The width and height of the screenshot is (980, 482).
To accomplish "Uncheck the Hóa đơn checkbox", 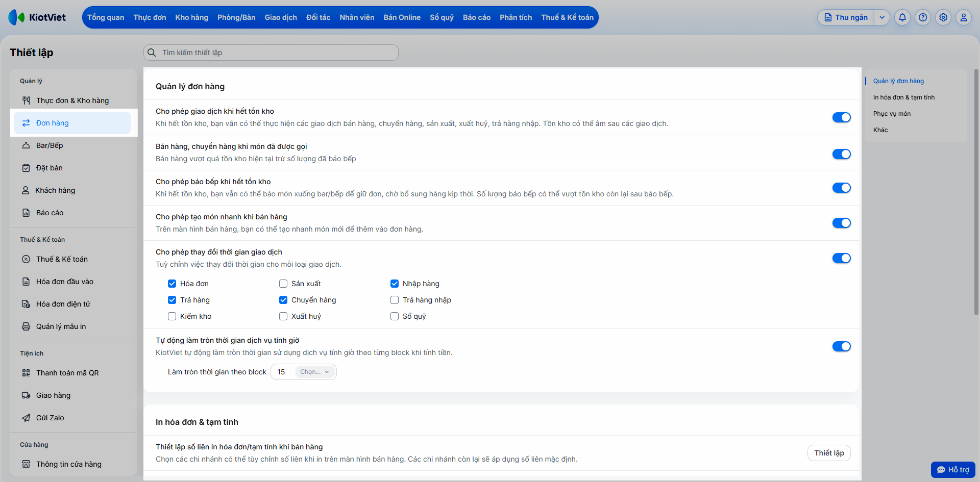I will tap(172, 284).
